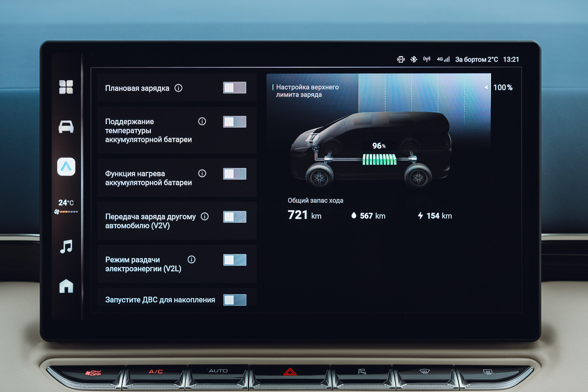Tap the 4G signal status icon
The image size is (588, 392).
[x=443, y=59]
